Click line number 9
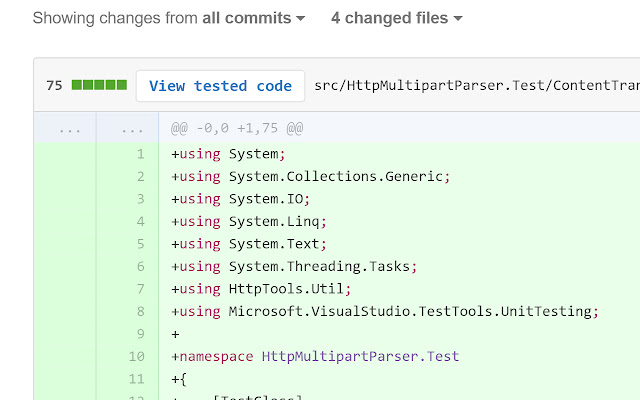 140,334
